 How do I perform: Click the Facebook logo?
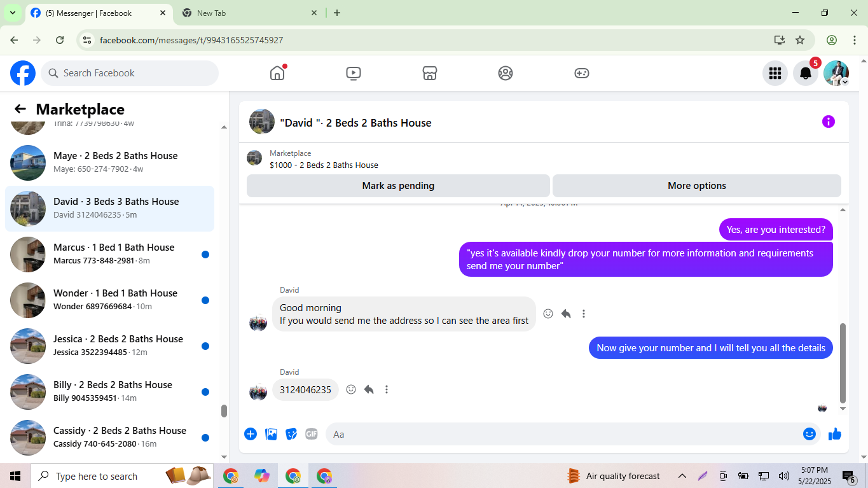(x=23, y=73)
